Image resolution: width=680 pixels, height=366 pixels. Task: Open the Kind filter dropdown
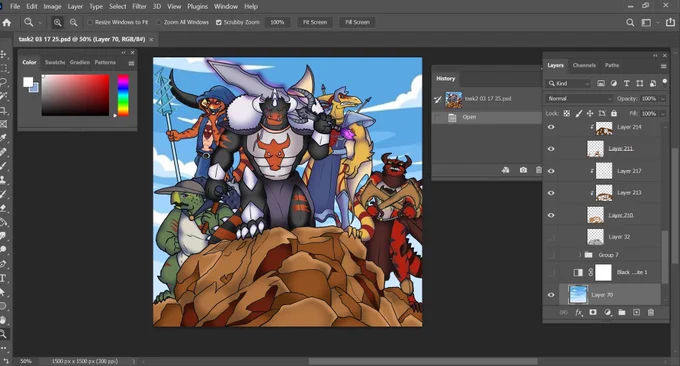568,83
